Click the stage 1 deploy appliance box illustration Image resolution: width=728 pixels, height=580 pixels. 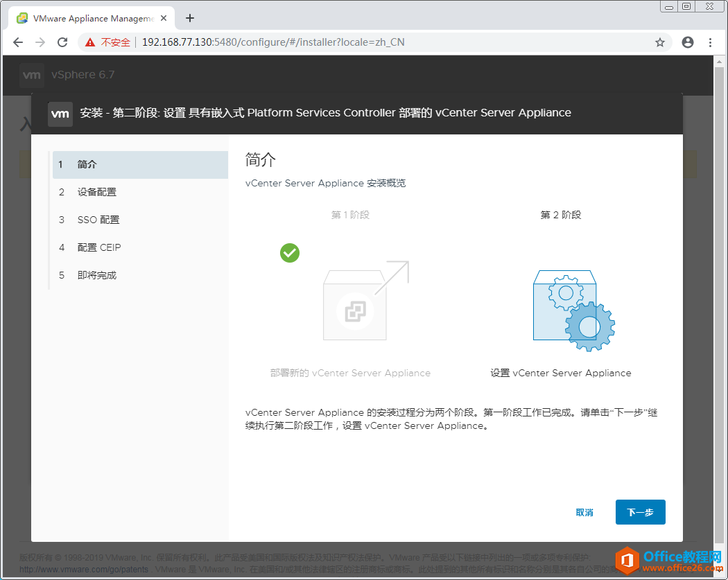click(366, 301)
